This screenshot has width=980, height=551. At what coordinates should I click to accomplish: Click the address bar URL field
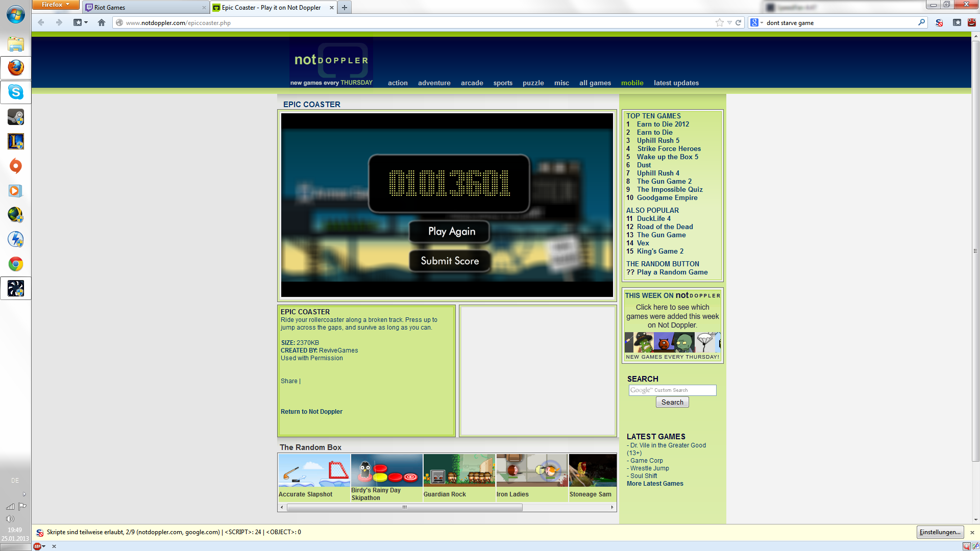(x=413, y=22)
